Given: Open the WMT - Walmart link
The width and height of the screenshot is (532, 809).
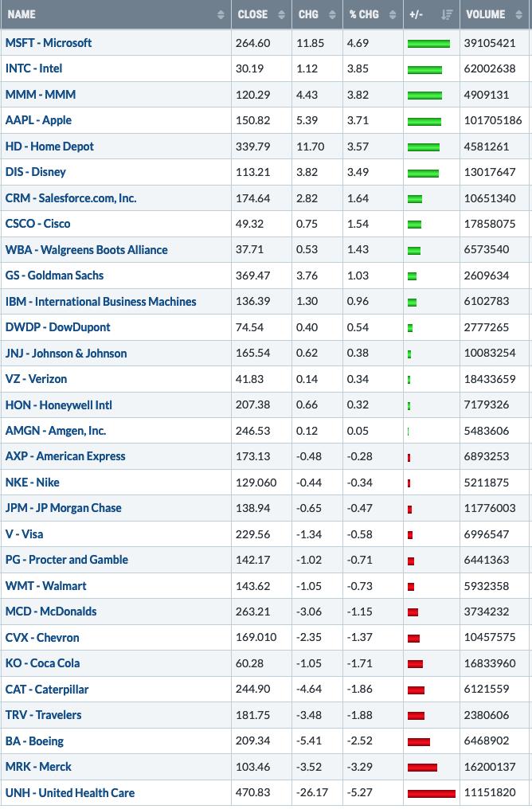Looking at the screenshot, I should click(46, 586).
